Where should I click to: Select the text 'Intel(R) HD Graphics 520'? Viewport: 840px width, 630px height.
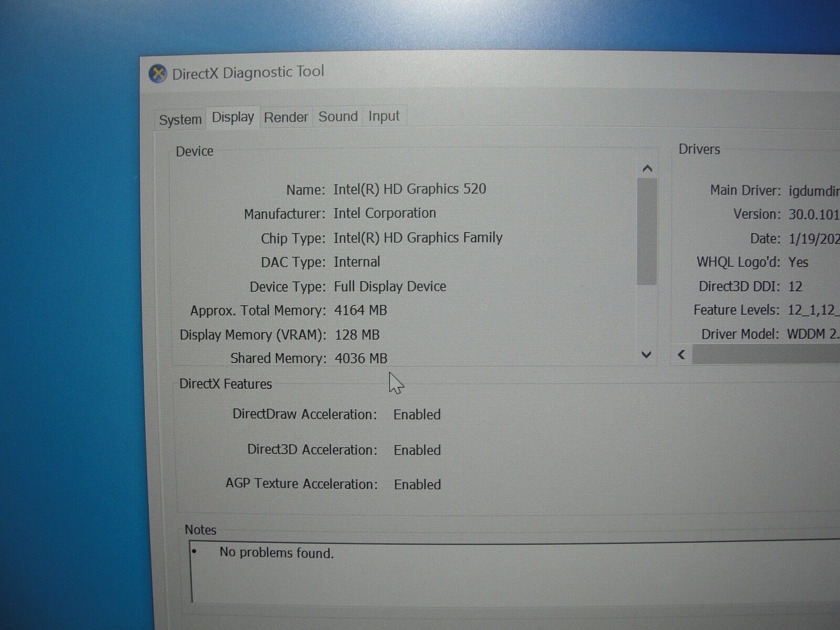409,189
